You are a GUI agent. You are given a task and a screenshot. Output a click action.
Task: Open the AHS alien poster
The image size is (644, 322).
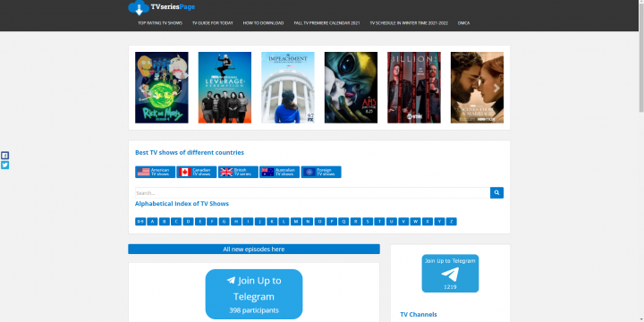point(351,88)
